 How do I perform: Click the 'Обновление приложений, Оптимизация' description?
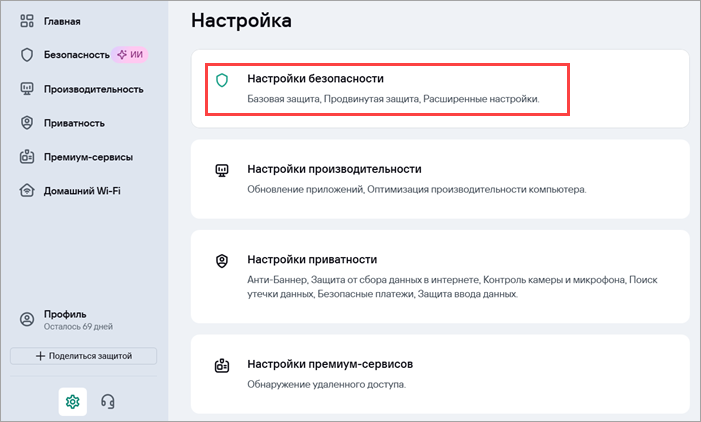[417, 190]
